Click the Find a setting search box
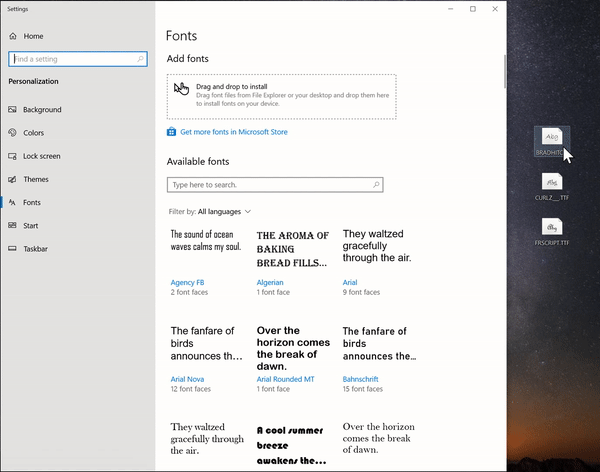 76,59
